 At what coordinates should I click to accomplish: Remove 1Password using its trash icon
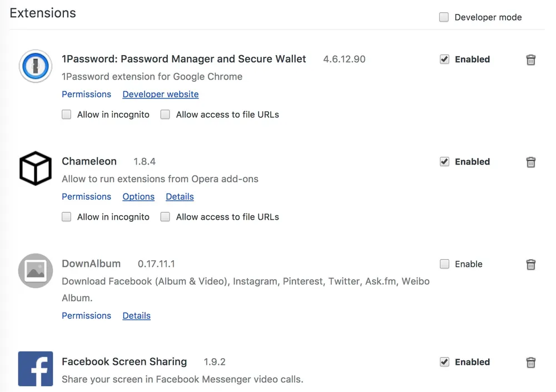coord(531,59)
